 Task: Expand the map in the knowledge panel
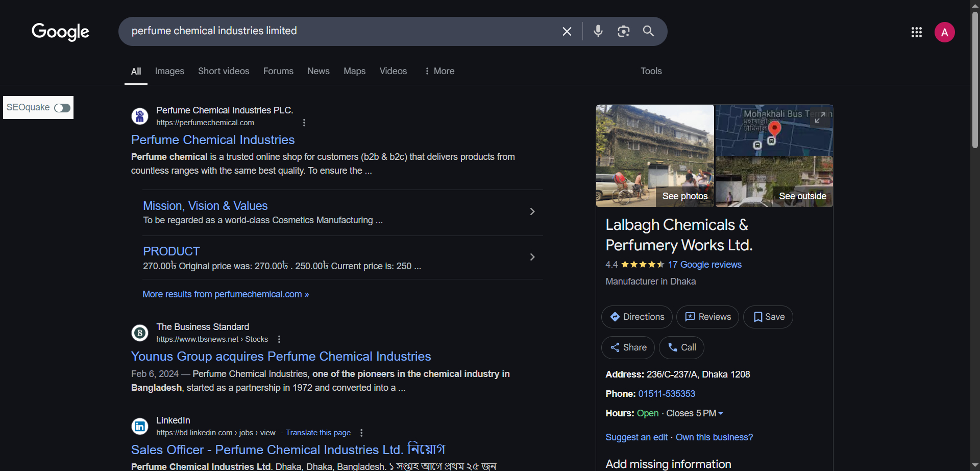(x=820, y=118)
